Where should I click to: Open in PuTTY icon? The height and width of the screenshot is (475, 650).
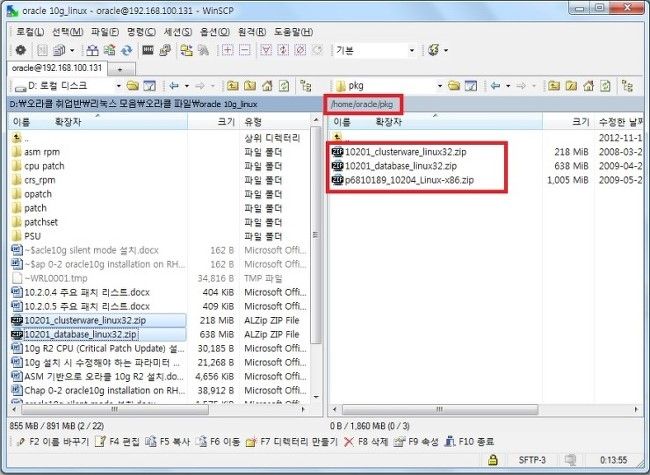(165, 51)
